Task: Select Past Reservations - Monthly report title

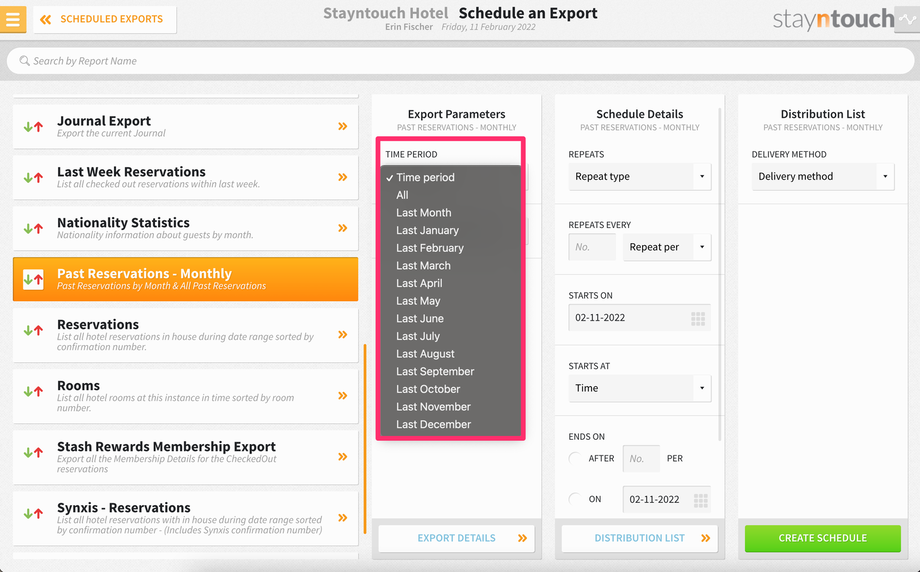Action: [x=144, y=274]
